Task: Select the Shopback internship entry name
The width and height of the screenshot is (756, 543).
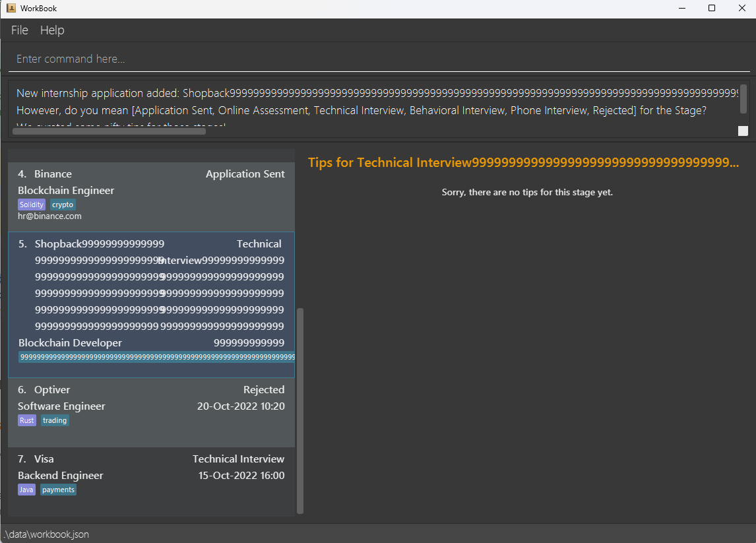Action: click(100, 285)
